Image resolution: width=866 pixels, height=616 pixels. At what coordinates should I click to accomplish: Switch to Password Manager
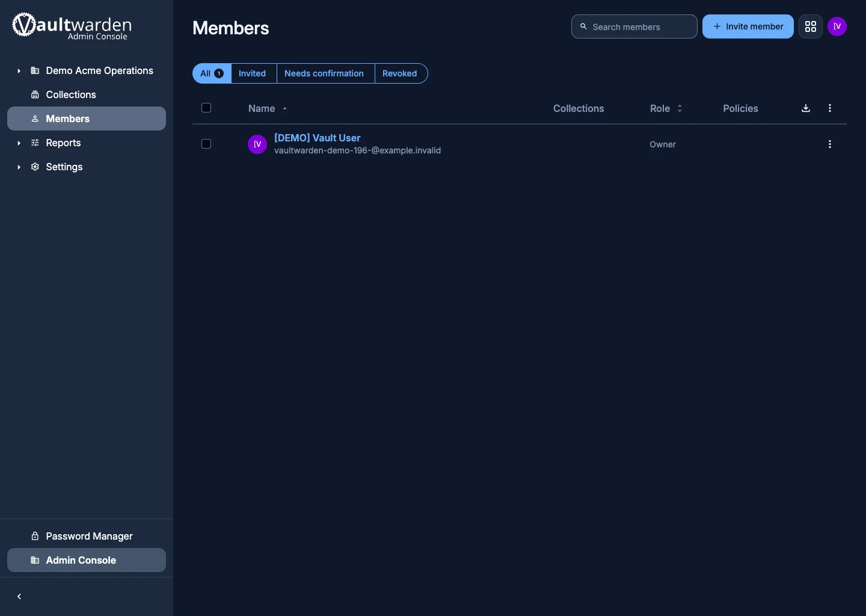(x=87, y=536)
